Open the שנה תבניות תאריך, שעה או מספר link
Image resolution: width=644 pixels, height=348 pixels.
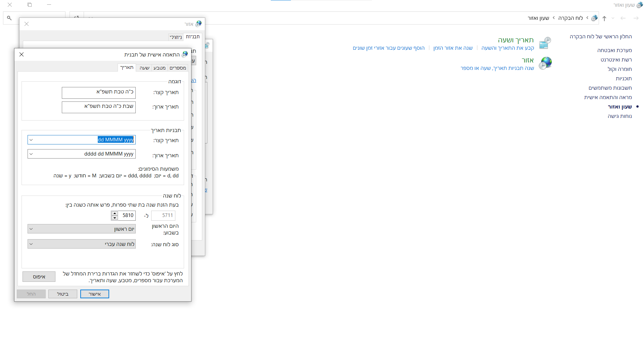[x=497, y=68]
